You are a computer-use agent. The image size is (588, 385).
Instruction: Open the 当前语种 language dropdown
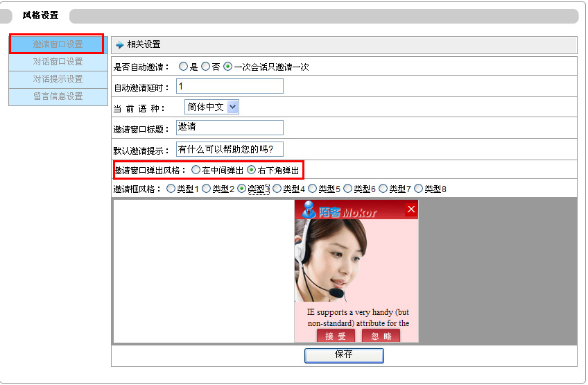coord(211,108)
